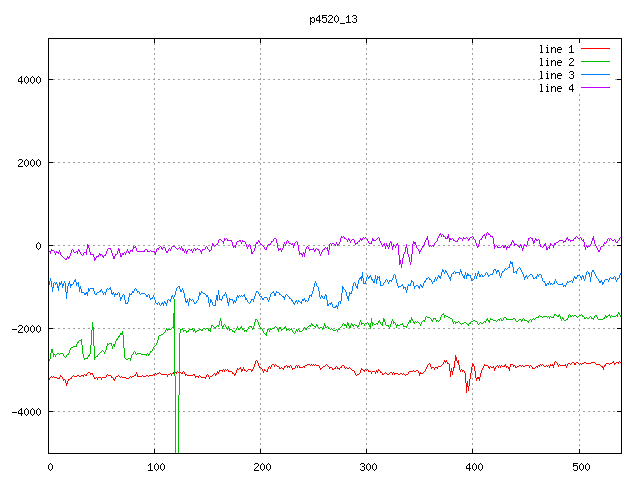This screenshot has height=480, width=640.
Task: Click the 2000 label on the y-axis
Action: point(27,163)
